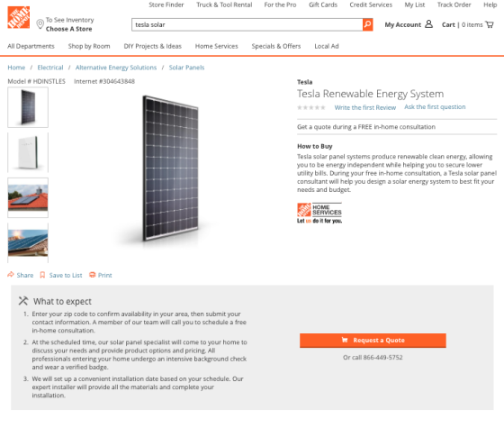Expand the All Departments menu
This screenshot has height=428, width=504.
(31, 46)
